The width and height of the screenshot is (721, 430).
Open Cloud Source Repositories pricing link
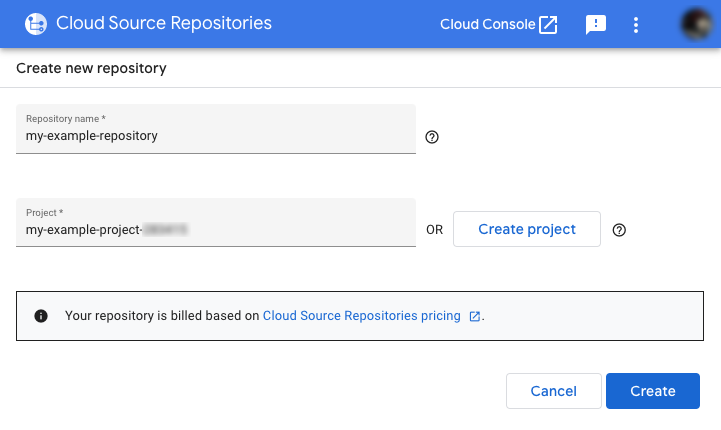(x=361, y=315)
